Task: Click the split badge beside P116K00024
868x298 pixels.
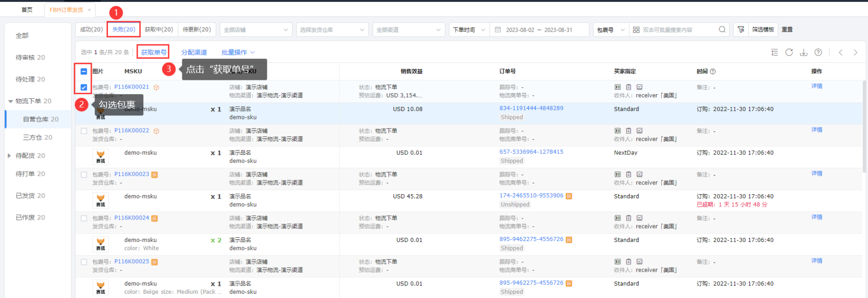Action: [155, 218]
